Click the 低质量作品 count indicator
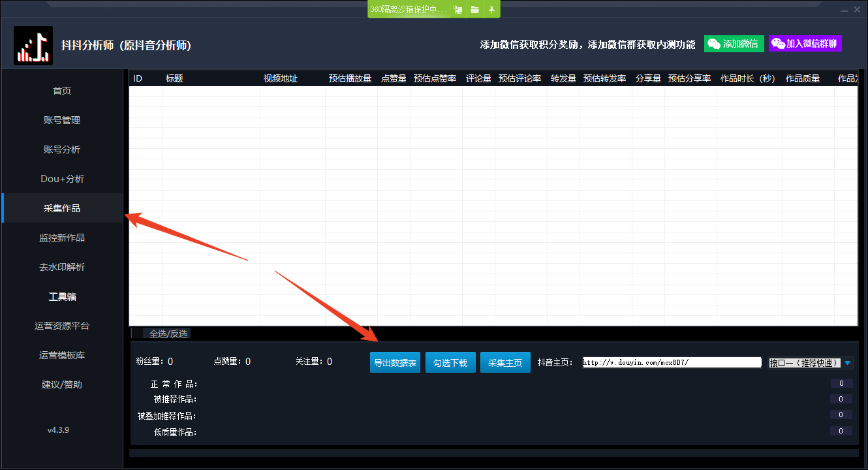 (841, 431)
